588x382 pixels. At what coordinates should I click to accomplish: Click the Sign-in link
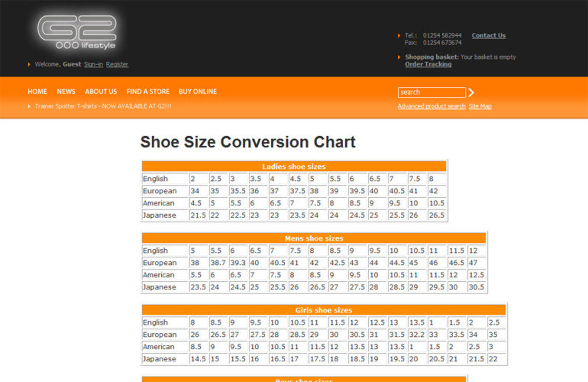93,64
